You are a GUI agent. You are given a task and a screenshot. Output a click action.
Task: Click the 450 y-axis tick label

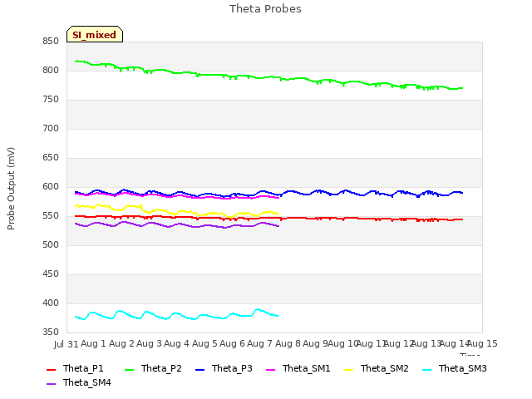click(x=51, y=274)
